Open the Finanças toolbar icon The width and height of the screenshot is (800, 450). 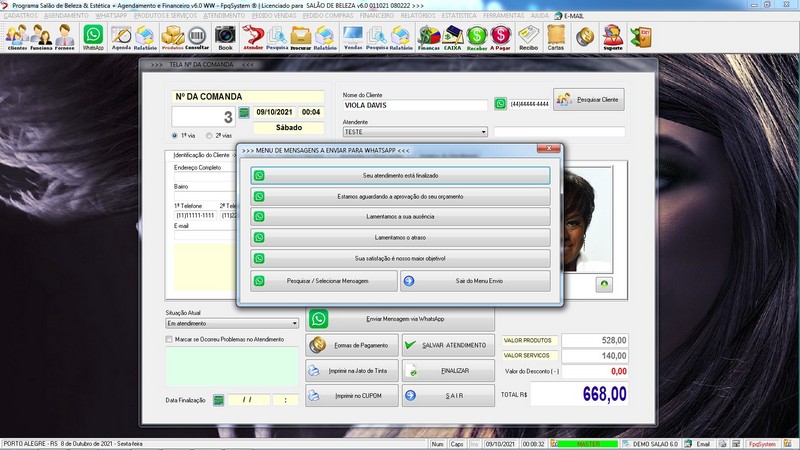429,37
